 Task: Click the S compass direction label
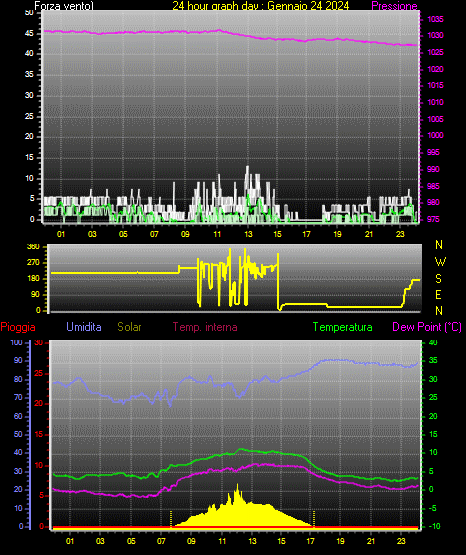(x=438, y=279)
